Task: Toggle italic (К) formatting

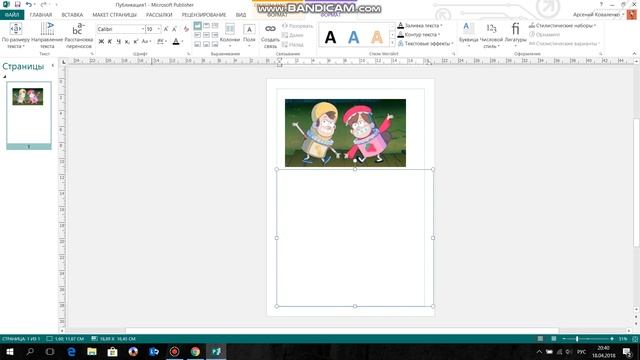Action: 110,41
